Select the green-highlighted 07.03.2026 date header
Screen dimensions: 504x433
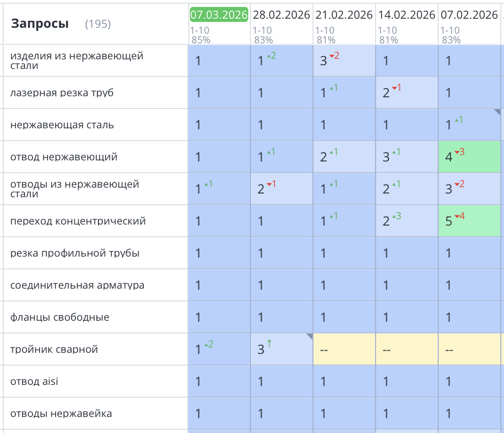pos(218,15)
